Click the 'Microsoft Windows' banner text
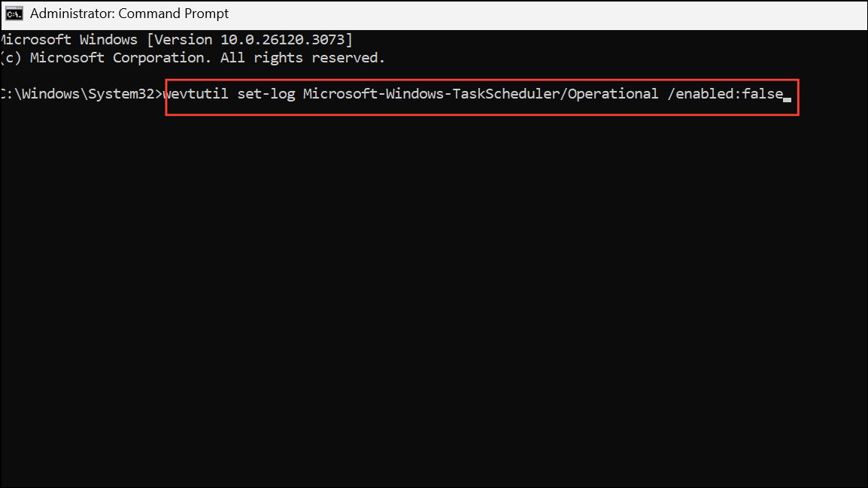The image size is (868, 488). coord(68,40)
